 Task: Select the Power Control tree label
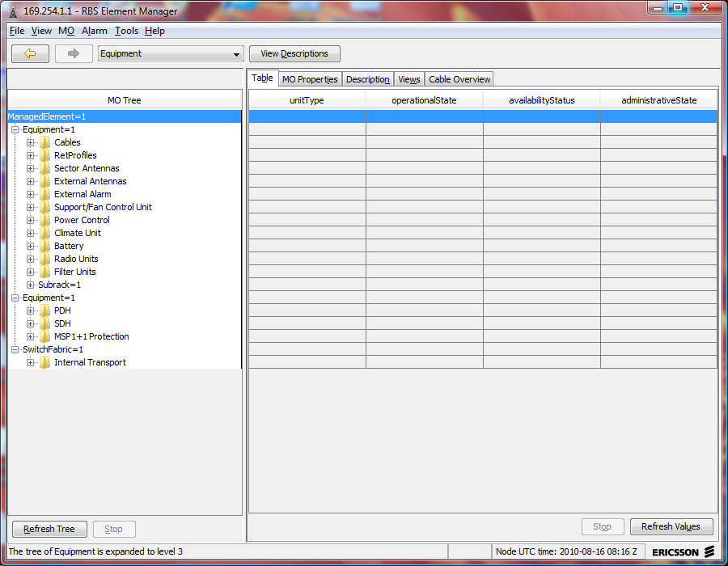click(82, 221)
